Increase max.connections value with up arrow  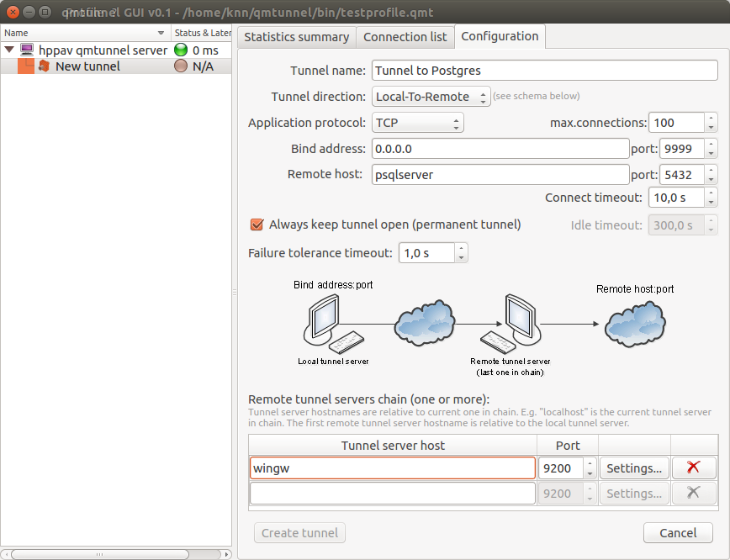711,118
